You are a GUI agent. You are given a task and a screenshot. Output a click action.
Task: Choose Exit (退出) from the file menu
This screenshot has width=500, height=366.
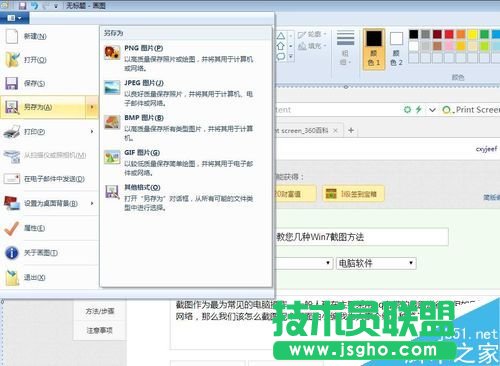point(50,277)
